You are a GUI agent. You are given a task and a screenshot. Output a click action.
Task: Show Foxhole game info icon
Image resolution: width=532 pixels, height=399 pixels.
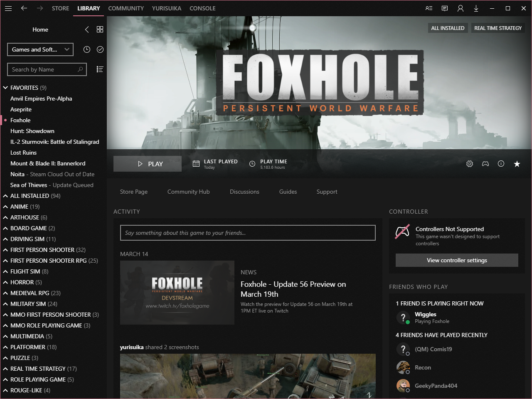click(x=501, y=164)
